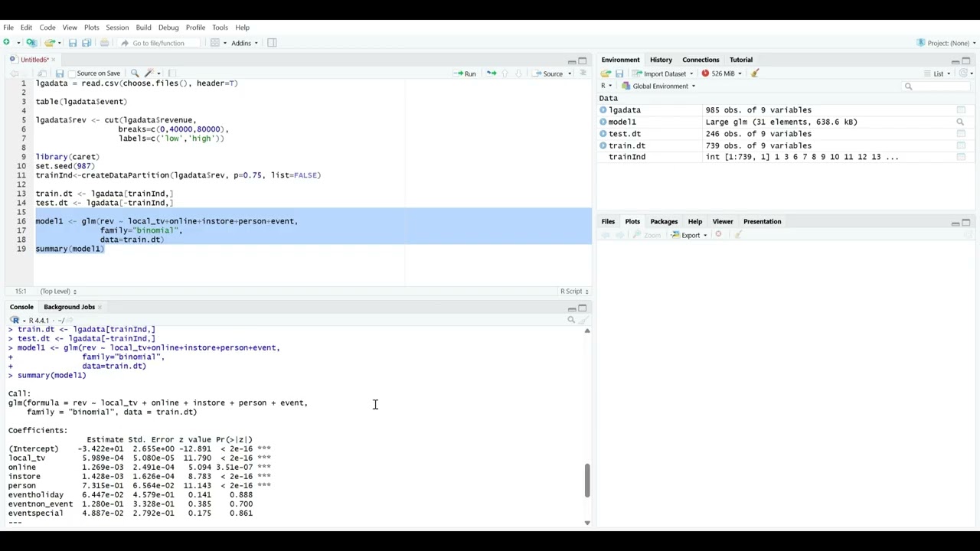View lgadata table grid icon
Viewport: 980px width, 551px height.
tap(960, 110)
